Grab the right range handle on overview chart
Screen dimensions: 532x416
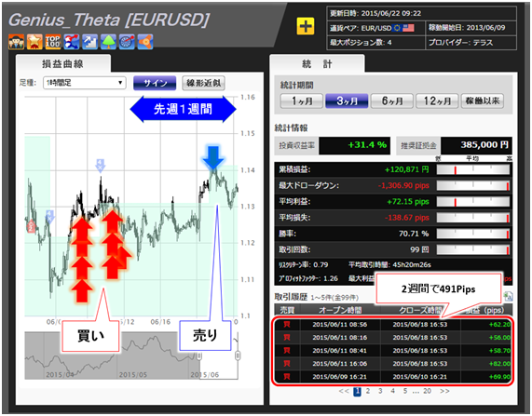pyautogui.click(x=238, y=356)
